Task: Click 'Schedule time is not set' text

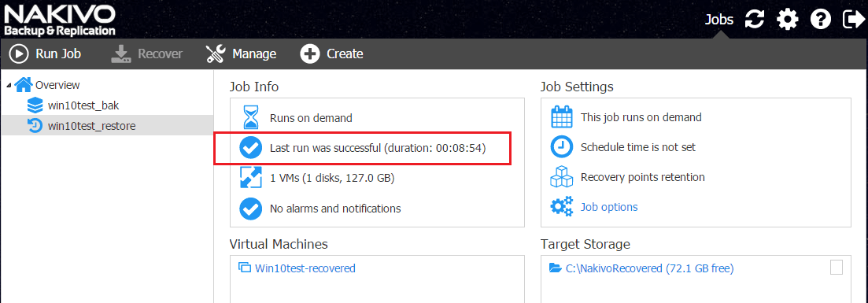Action: coord(637,147)
